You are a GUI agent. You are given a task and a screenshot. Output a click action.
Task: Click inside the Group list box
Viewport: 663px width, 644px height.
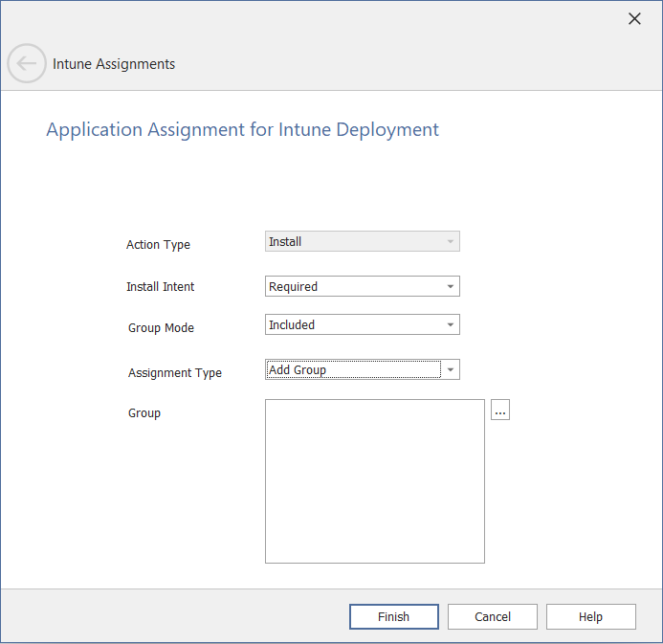coord(375,481)
